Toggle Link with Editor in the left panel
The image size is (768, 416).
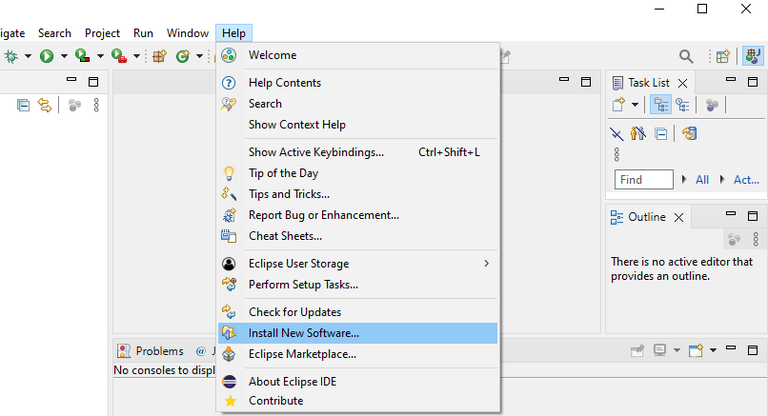[45, 104]
